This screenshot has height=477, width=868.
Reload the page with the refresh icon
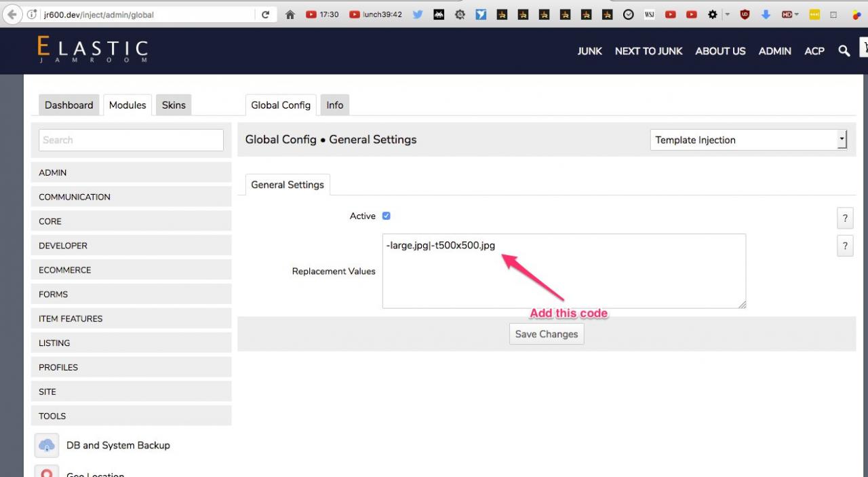coord(265,14)
